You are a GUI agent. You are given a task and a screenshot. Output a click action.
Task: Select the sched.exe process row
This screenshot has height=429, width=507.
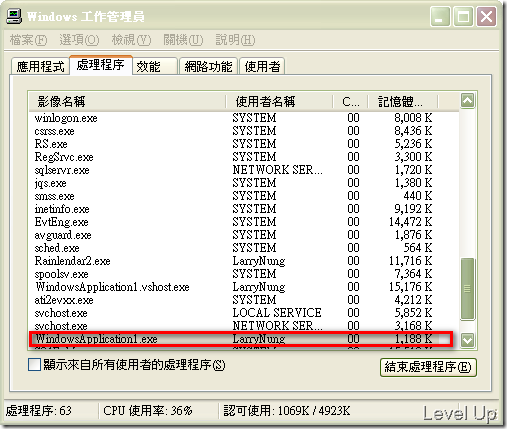point(244,248)
